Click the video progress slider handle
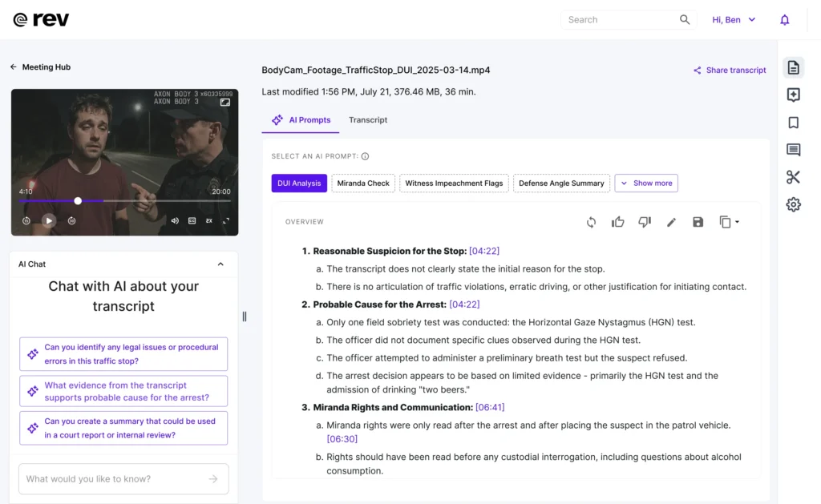Viewport: 821px width, 504px height. pos(78,201)
